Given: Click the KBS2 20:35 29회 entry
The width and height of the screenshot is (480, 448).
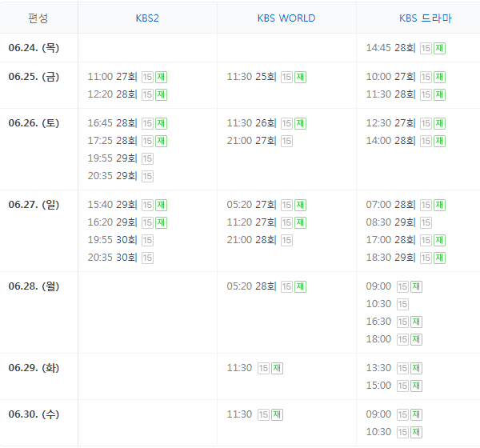Looking at the screenshot, I should (112, 176).
